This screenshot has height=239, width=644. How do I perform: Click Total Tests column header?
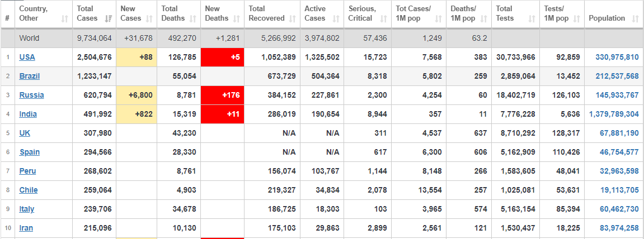tap(515, 13)
